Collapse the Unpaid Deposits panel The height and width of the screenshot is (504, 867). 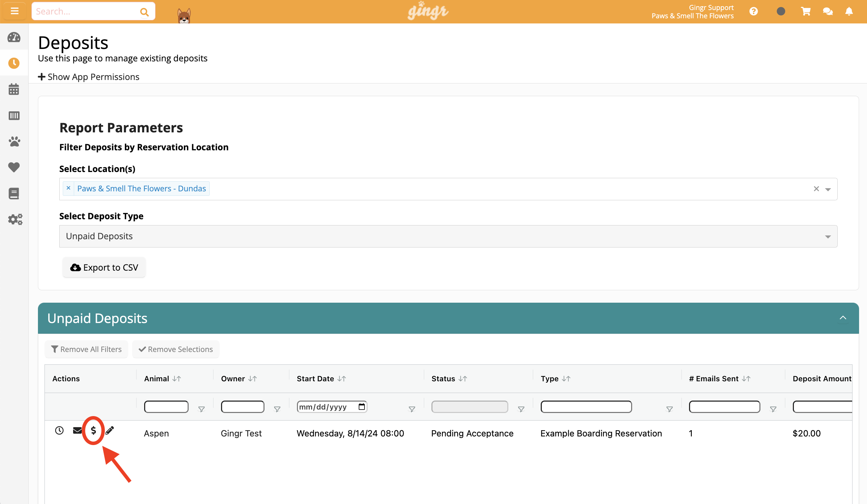[x=843, y=317]
